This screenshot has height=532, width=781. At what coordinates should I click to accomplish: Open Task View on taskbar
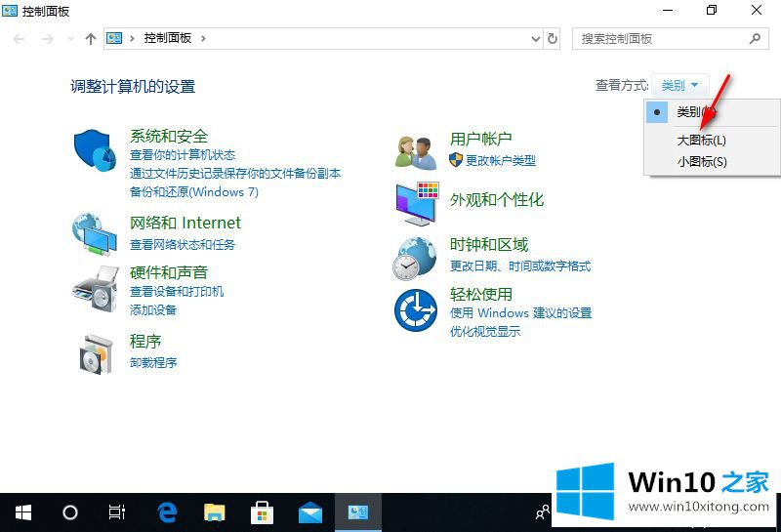[x=116, y=512]
